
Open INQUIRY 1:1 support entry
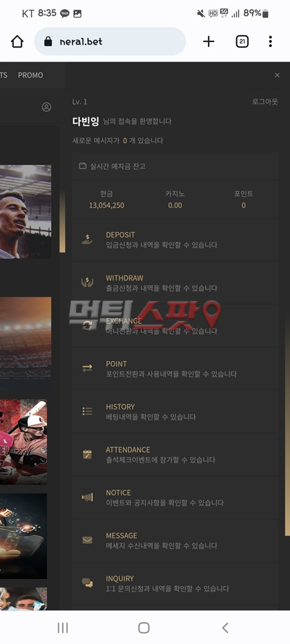175,583
